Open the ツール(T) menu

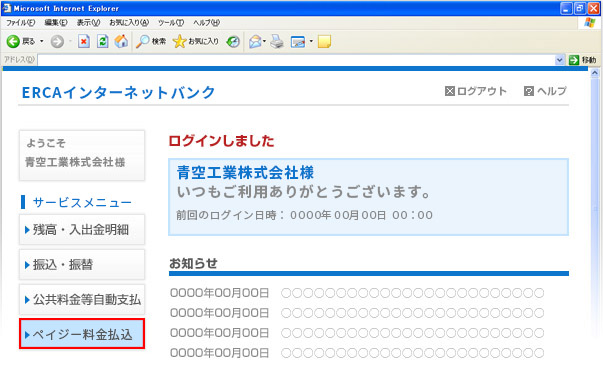pos(171,23)
